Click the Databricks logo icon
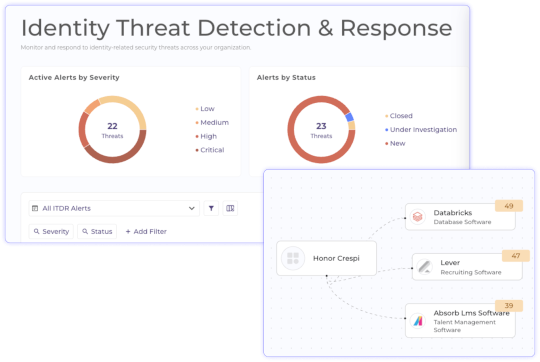This screenshot has height=362, width=540. click(x=417, y=217)
